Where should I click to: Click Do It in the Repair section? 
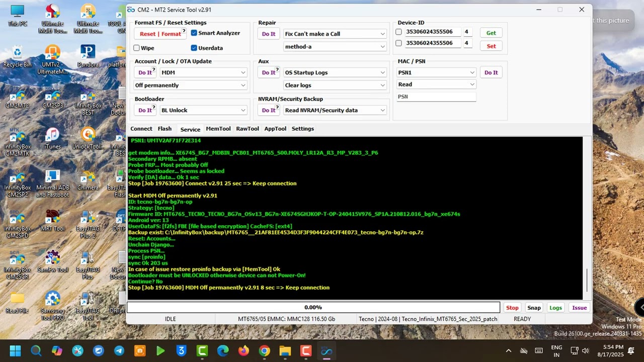pyautogui.click(x=269, y=34)
